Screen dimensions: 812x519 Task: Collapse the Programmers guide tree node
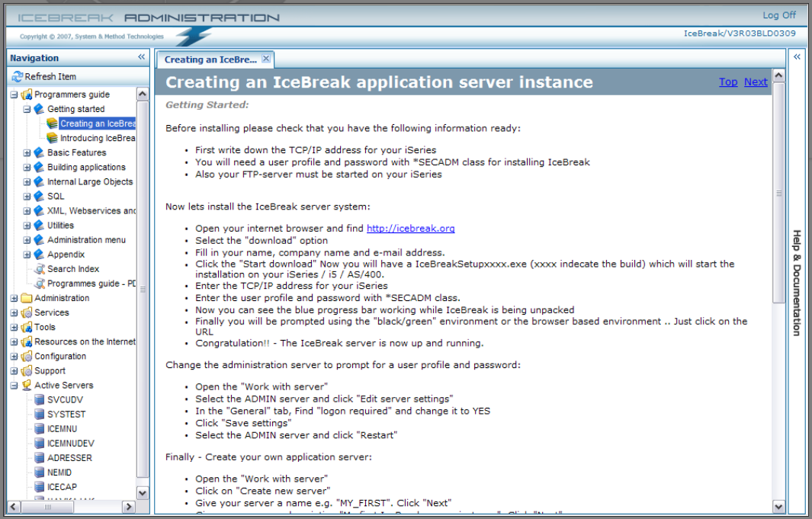click(x=14, y=95)
